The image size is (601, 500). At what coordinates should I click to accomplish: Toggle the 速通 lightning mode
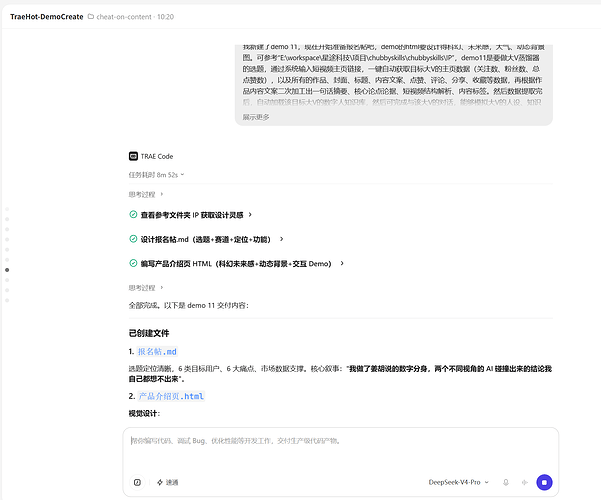tap(167, 482)
